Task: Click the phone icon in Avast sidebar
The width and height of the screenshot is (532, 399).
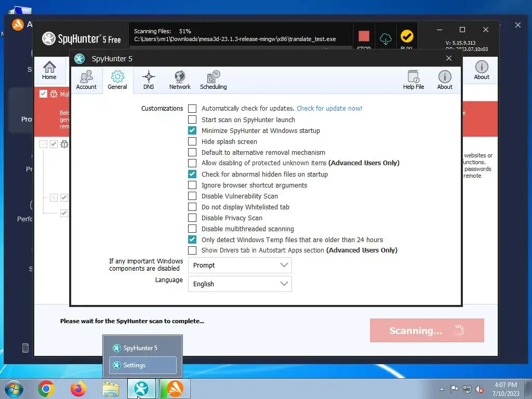Action: tap(25, 348)
